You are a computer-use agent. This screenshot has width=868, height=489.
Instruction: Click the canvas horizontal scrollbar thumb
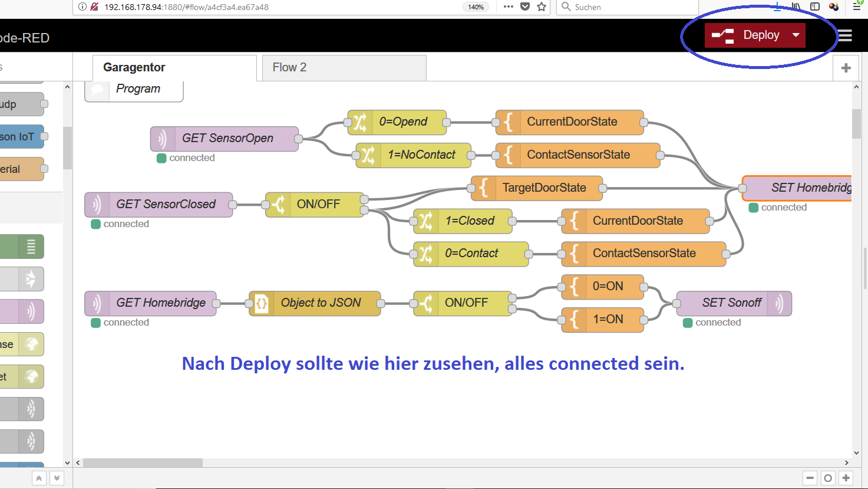coord(143,463)
